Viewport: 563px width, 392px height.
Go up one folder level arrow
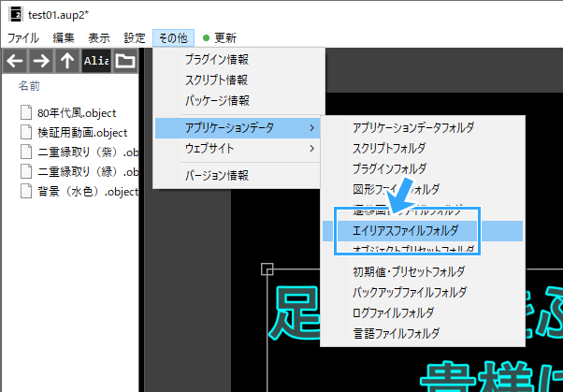(x=67, y=61)
